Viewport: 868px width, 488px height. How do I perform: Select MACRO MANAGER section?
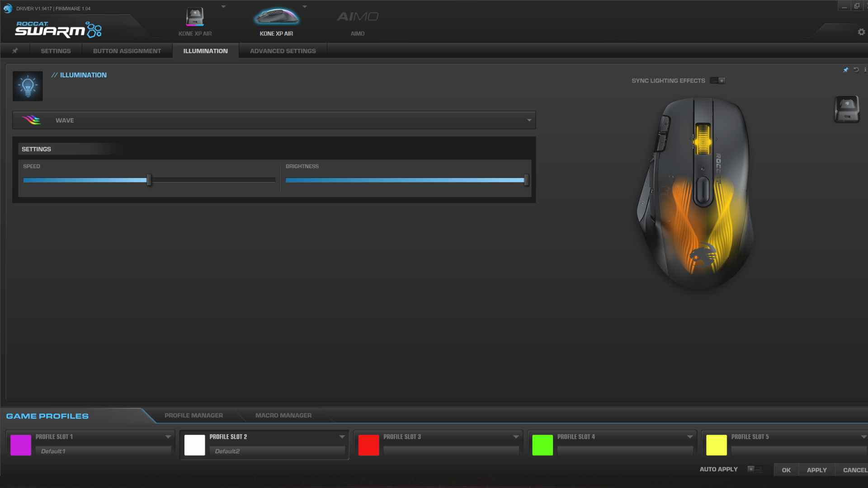click(283, 415)
